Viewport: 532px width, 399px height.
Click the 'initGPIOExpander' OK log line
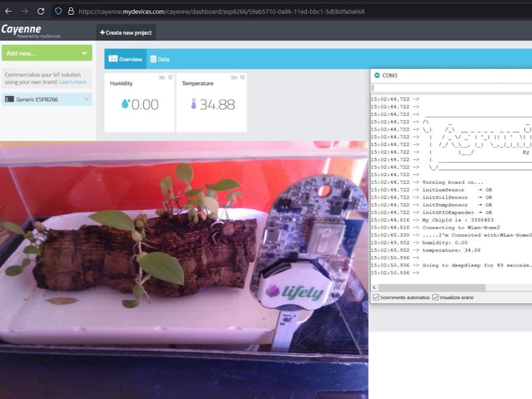coord(457,212)
